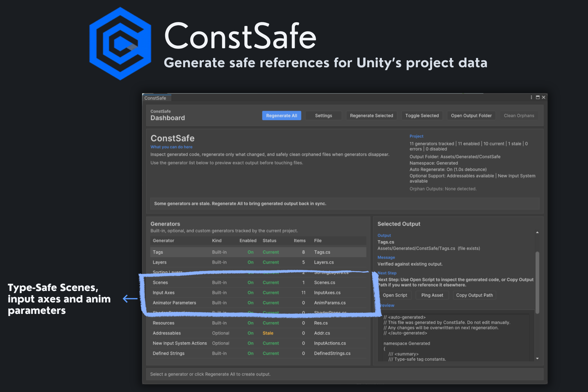Click the Assets/Generated/ConstSafe/Tags.cs path text
The width and height of the screenshot is (588, 392).
pyautogui.click(x=416, y=248)
